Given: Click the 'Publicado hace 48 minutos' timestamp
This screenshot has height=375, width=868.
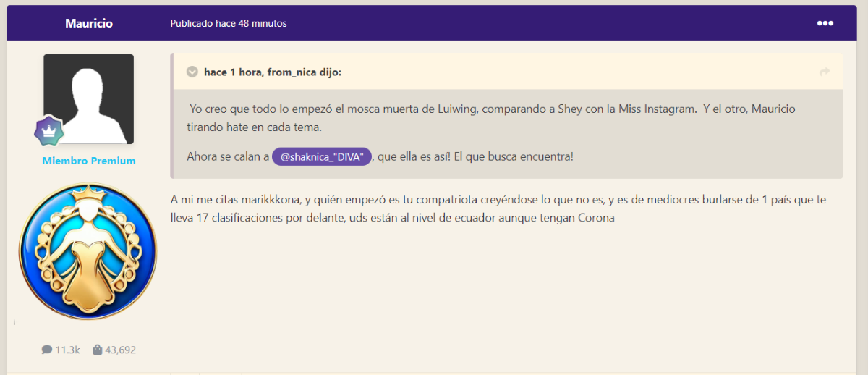Looking at the screenshot, I should pyautogui.click(x=229, y=23).
